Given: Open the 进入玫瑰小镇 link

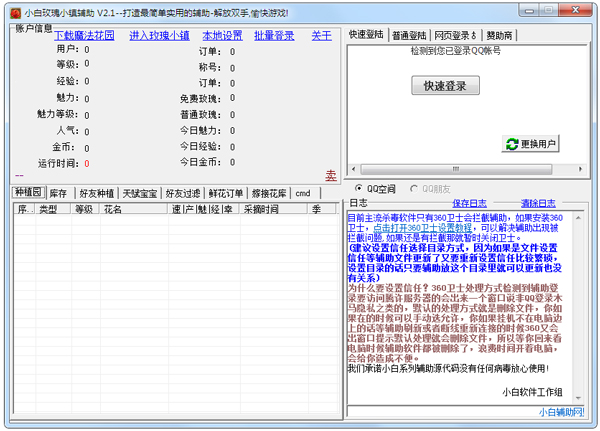Looking at the screenshot, I should coord(159,36).
